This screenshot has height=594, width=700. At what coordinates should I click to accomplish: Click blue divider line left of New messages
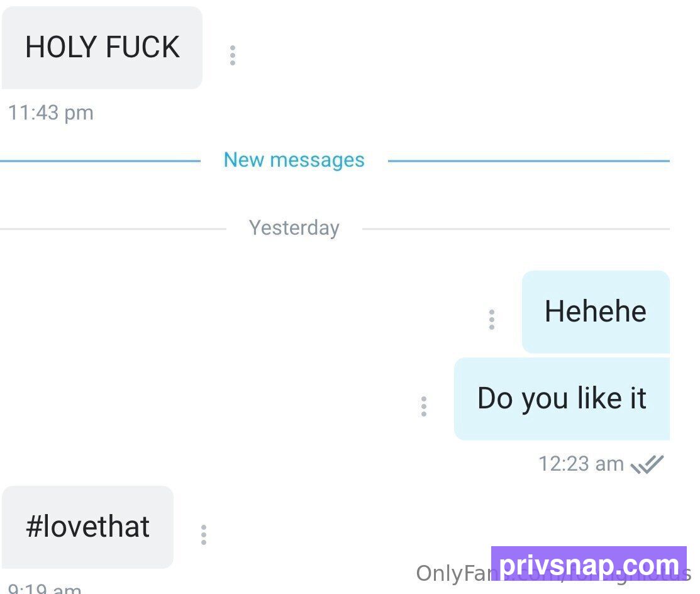coord(101,161)
